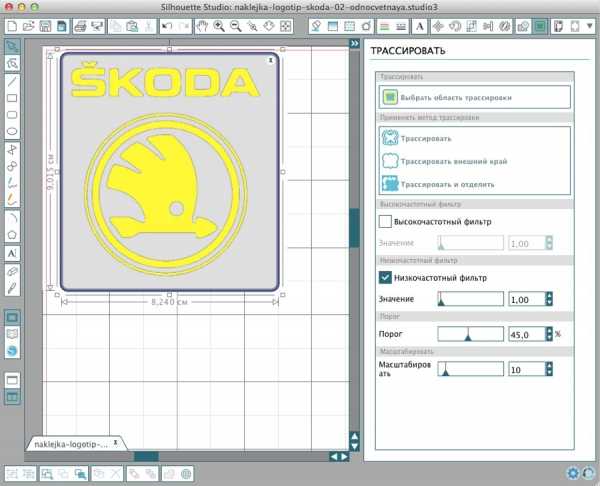Open the move panel icon
The width and height of the screenshot is (600, 486).
(438, 26)
